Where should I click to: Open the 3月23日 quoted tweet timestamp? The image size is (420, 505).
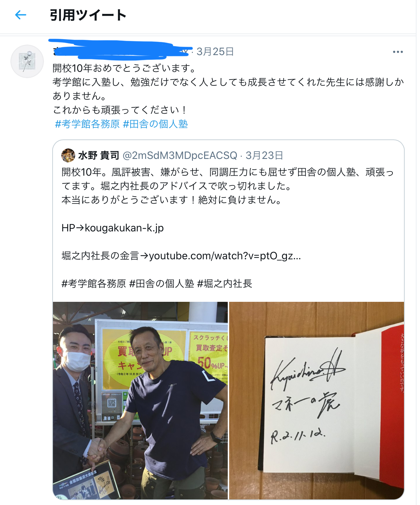[x=264, y=155]
